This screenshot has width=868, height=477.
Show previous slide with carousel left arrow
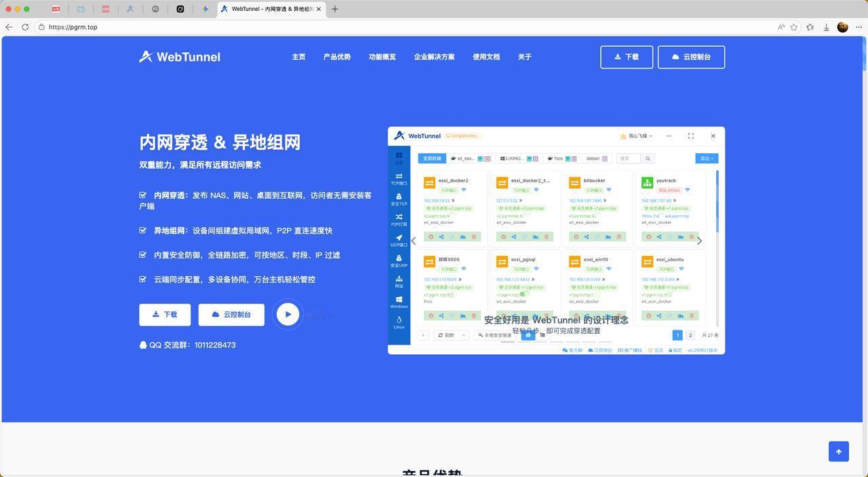[x=414, y=241]
